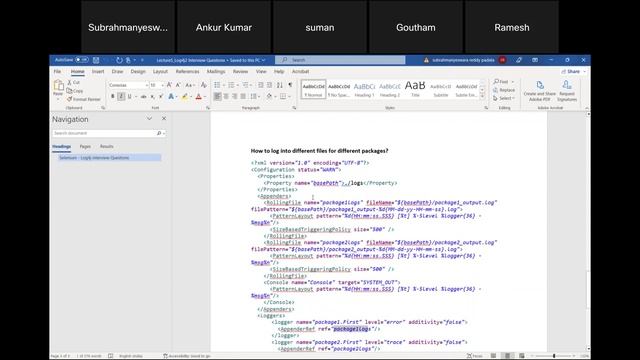The width and height of the screenshot is (640, 360).
Task: Switch to the Draw ribbon tab
Action: click(x=118, y=71)
